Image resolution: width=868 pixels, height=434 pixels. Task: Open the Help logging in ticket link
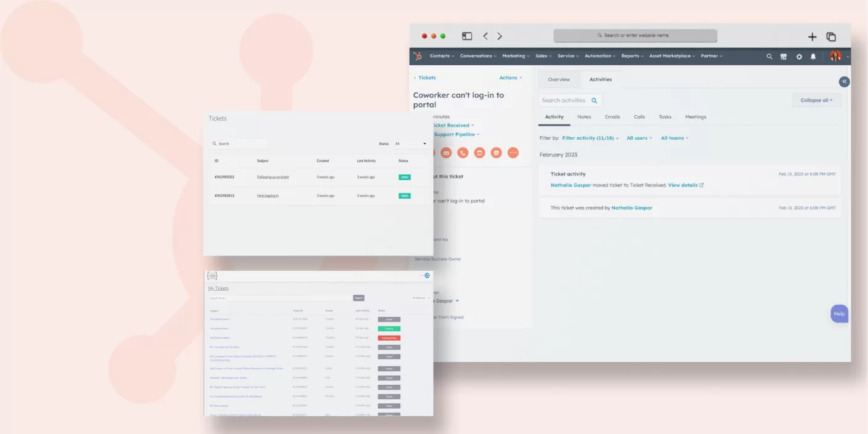pos(268,196)
